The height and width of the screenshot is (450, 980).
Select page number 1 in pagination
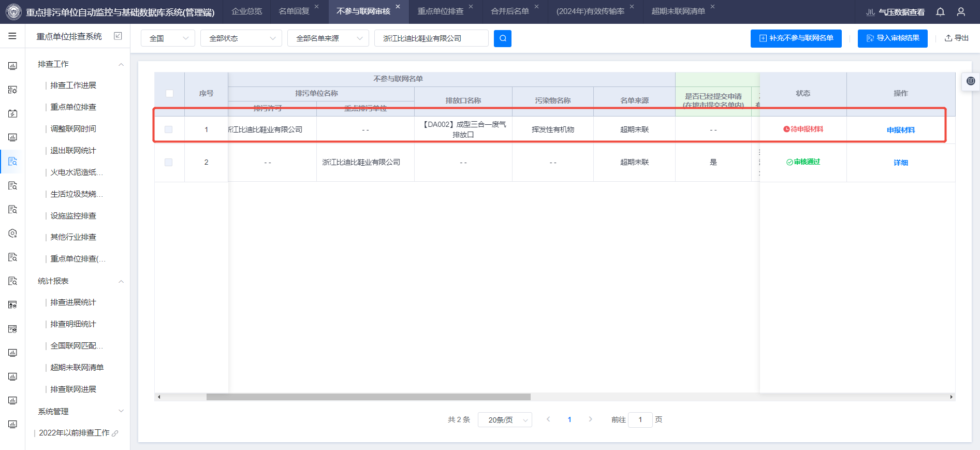click(569, 419)
